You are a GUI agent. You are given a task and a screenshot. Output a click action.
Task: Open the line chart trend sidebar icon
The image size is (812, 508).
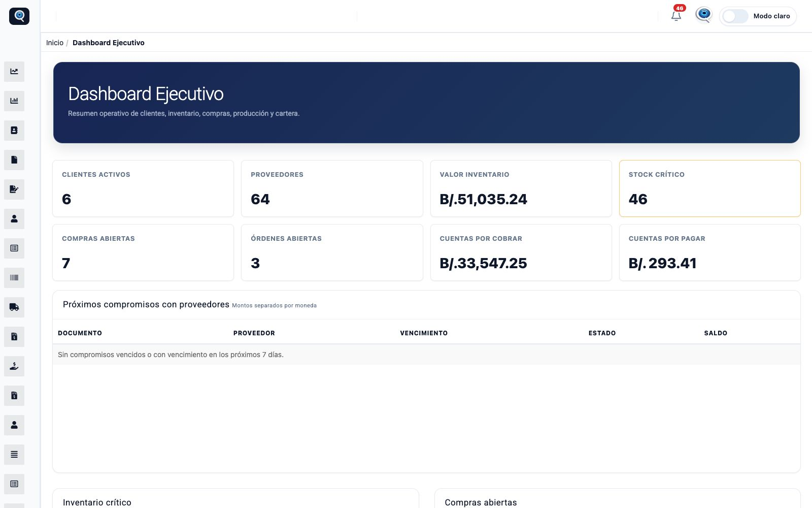tap(14, 72)
